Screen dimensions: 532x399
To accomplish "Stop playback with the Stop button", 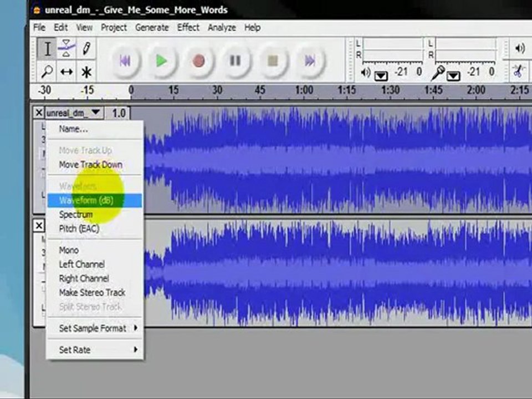I will [x=273, y=61].
